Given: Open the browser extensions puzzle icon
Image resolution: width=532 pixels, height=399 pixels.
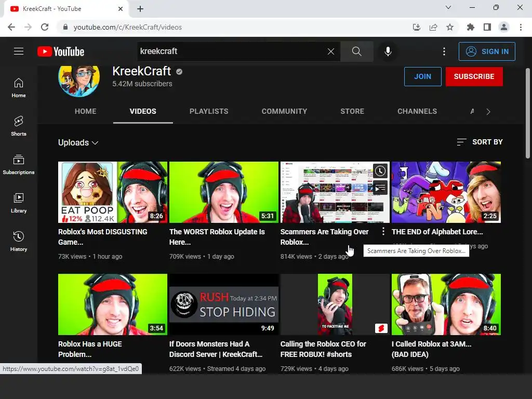Looking at the screenshot, I should (x=470, y=27).
